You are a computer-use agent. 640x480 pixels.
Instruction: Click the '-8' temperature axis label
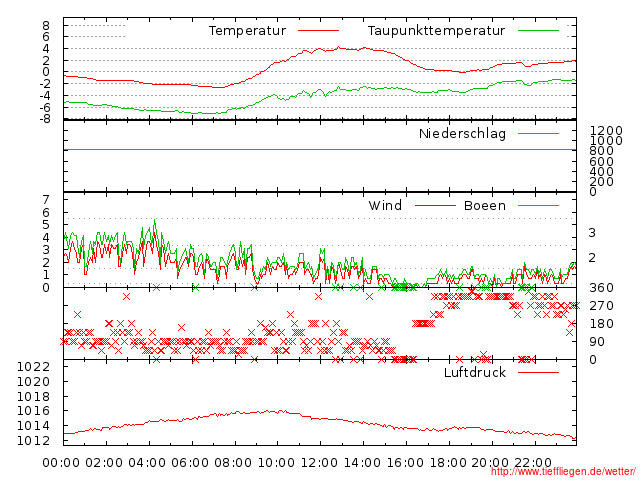(x=44, y=119)
